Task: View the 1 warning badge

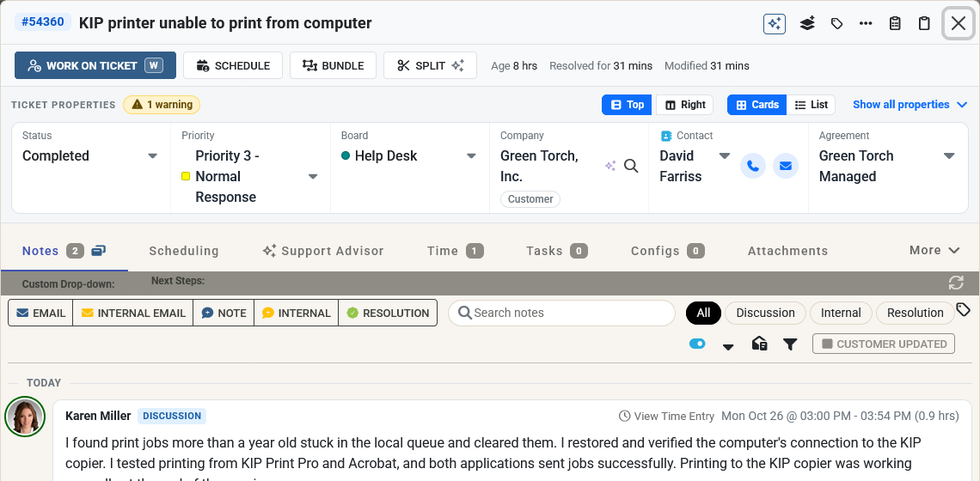Action: click(162, 104)
